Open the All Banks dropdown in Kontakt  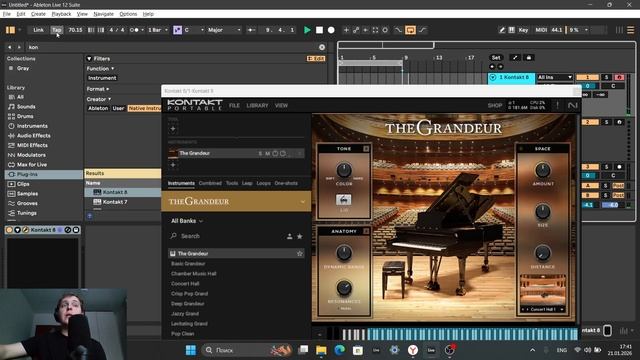point(187,221)
